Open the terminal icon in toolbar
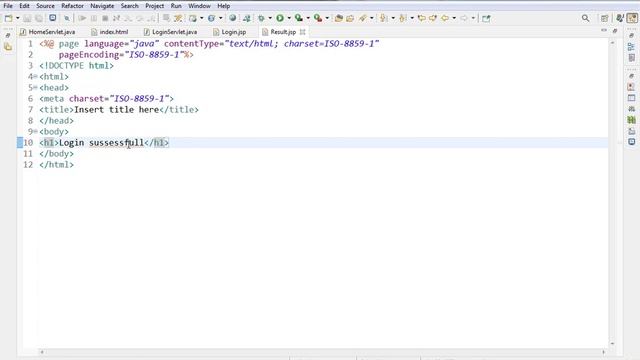Viewport: 640px width, 360px height. pyautogui.click(x=53, y=18)
